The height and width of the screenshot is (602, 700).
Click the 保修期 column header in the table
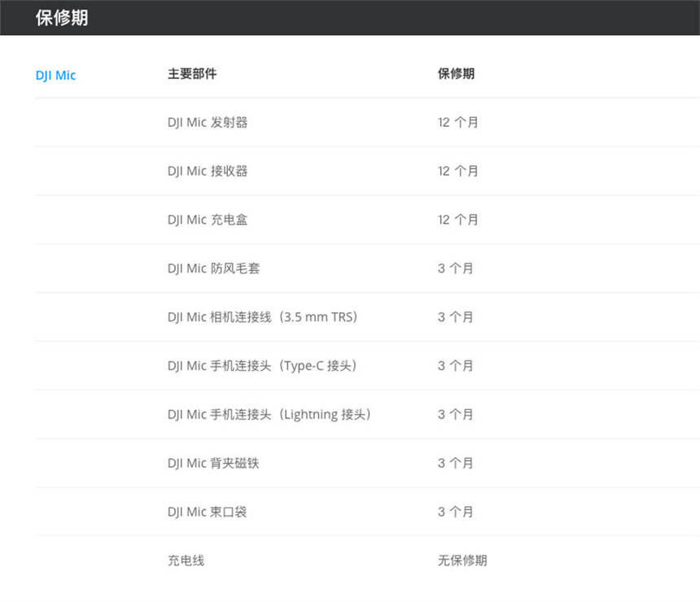(456, 74)
